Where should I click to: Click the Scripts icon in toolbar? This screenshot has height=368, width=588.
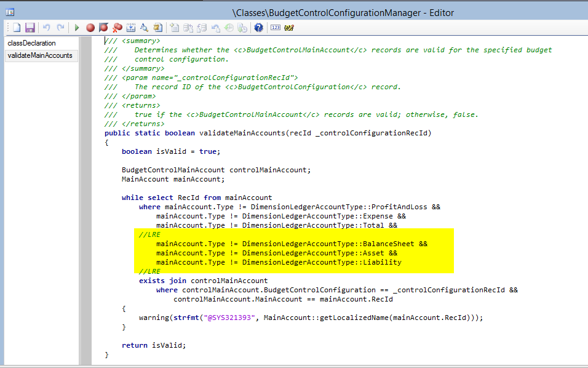point(157,28)
